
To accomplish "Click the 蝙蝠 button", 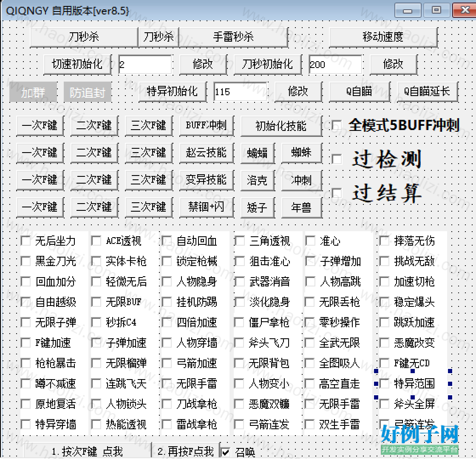I will click(258, 153).
